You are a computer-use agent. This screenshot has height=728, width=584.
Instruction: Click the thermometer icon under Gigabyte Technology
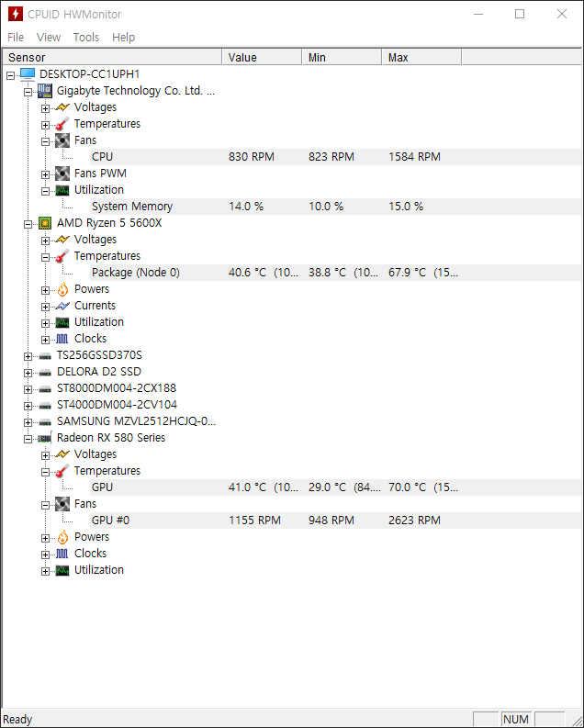click(62, 124)
